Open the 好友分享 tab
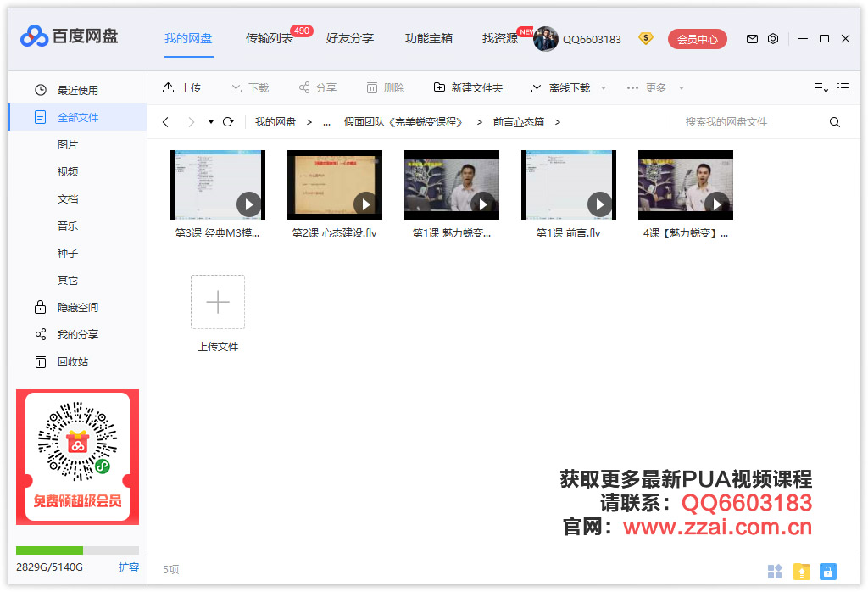868x592 pixels. [350, 38]
